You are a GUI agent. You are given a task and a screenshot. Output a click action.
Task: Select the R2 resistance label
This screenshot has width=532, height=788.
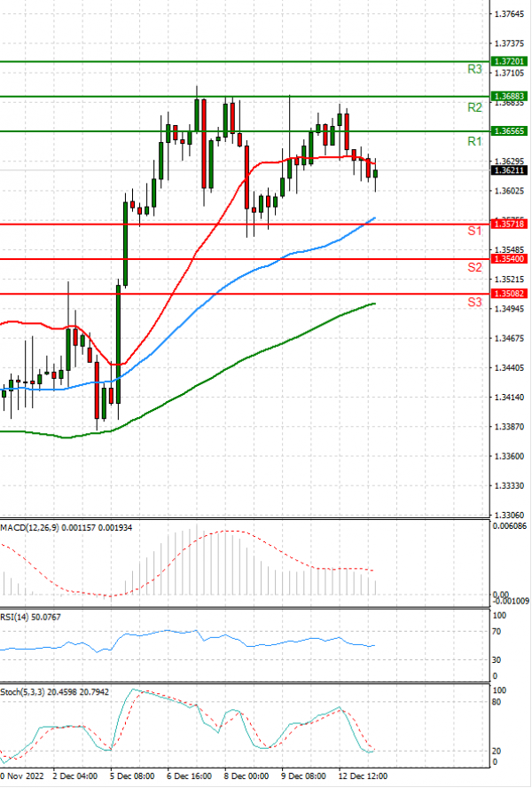click(474, 107)
